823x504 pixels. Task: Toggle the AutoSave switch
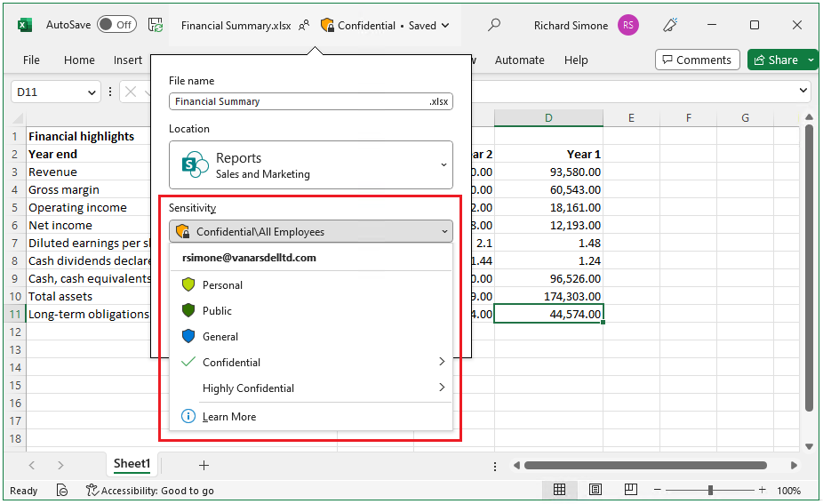coord(116,25)
